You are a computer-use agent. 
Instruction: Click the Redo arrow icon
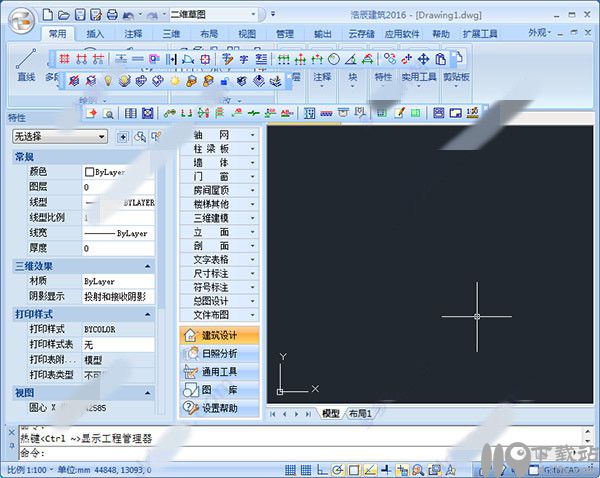pos(152,15)
